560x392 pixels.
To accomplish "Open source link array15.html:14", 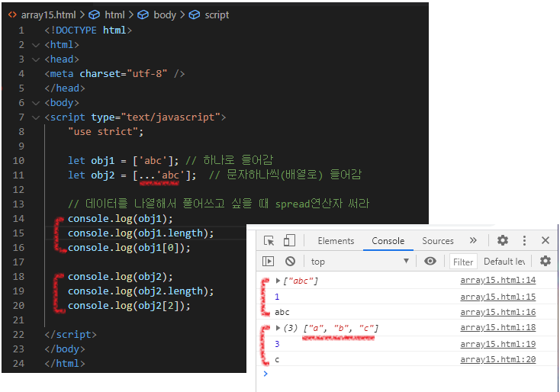I will coord(498,280).
